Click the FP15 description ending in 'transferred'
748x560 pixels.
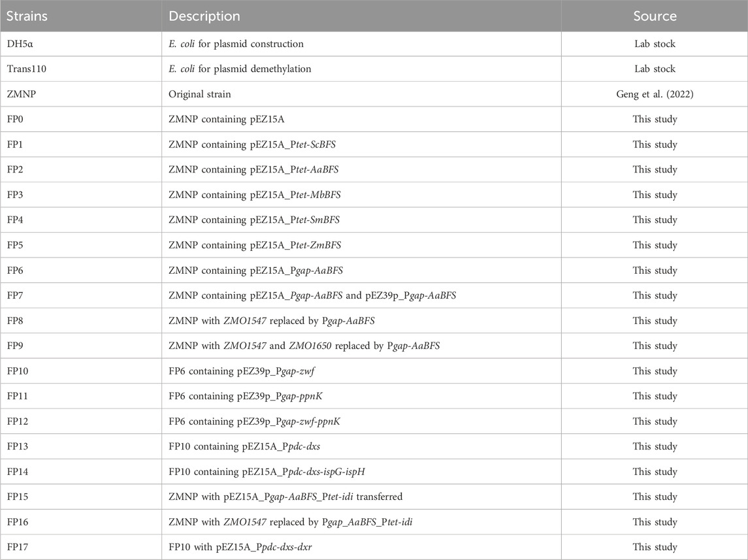[x=361, y=497]
